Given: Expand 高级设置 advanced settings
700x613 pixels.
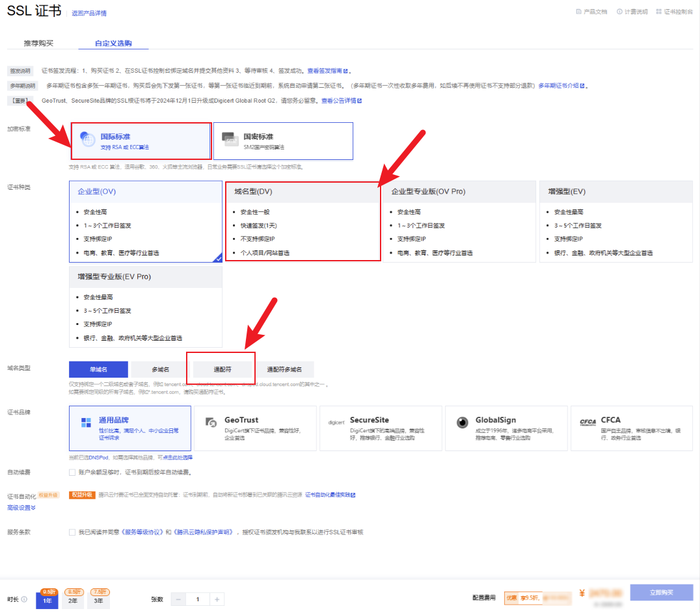Looking at the screenshot, I should [21, 508].
